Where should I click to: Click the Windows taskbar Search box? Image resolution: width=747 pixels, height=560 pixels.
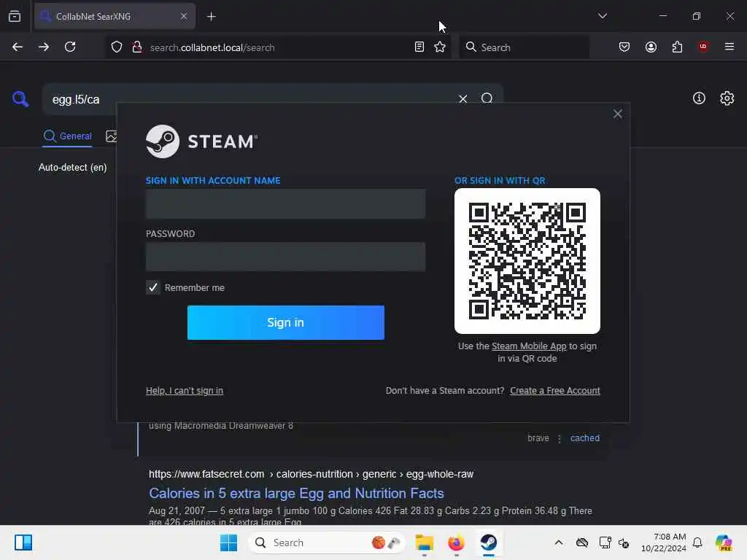click(326, 542)
